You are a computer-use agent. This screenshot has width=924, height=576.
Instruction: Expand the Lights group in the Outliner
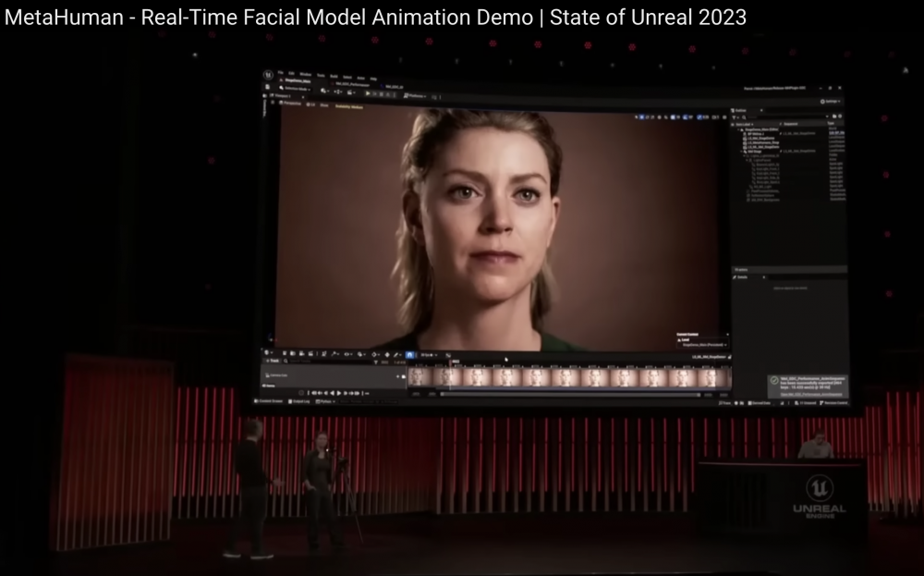pos(746,155)
